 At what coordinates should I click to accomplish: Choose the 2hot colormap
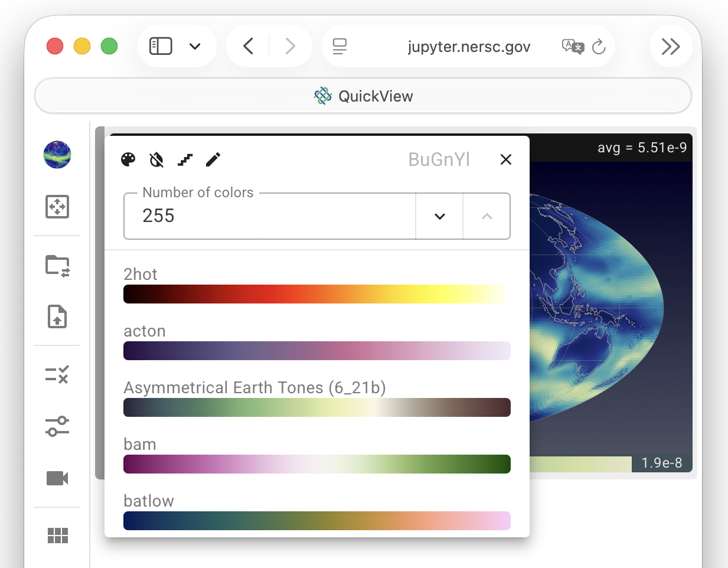(x=316, y=294)
